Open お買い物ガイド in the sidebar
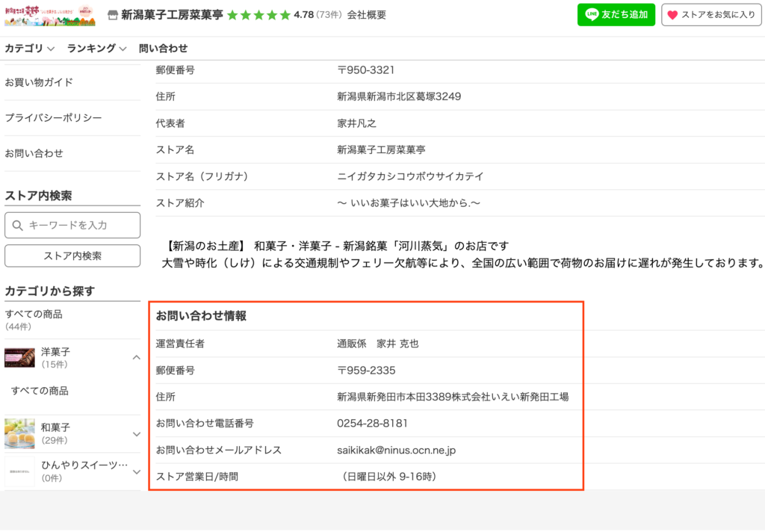Image resolution: width=765 pixels, height=532 pixels. click(x=39, y=82)
